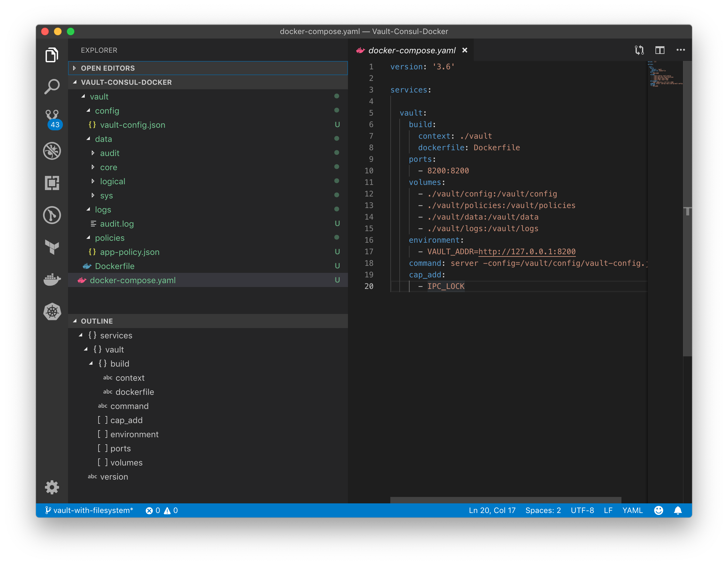This screenshot has height=565, width=728.
Task: Click the feedback smiley icon
Action: [x=659, y=510]
